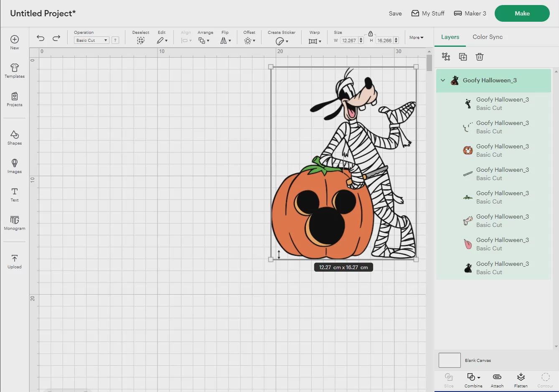The height and width of the screenshot is (392, 559).
Task: Click the width stepper arrows
Action: [361, 41]
